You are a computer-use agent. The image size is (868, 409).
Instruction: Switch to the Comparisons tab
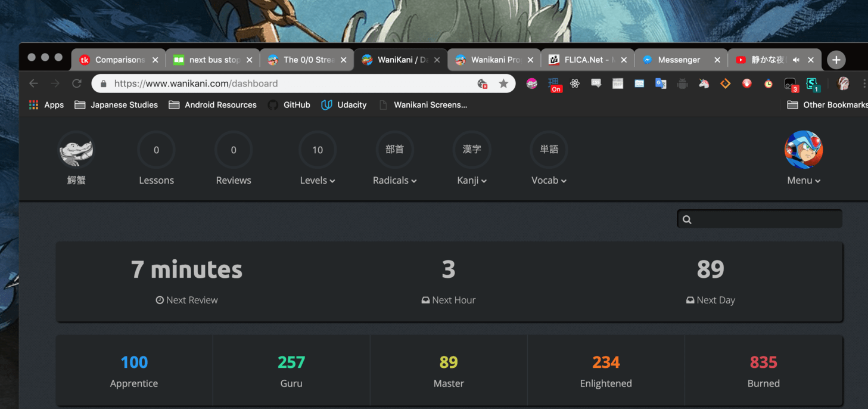pos(119,60)
